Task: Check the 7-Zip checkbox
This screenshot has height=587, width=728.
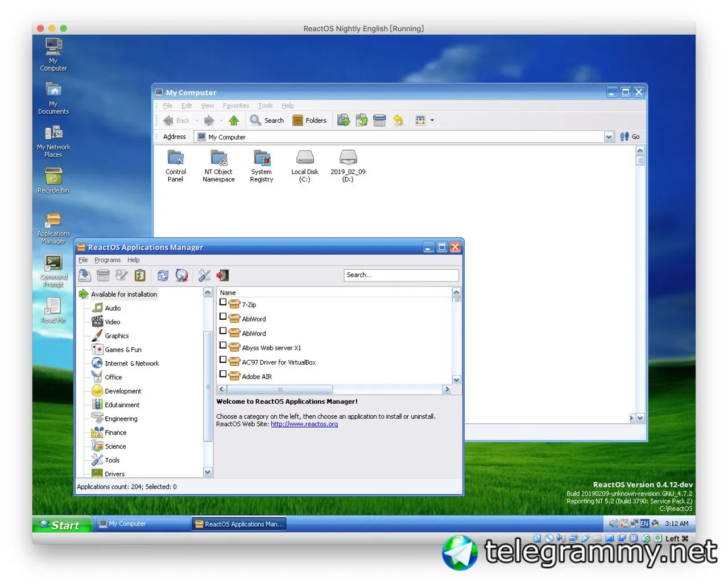Action: 223,302
